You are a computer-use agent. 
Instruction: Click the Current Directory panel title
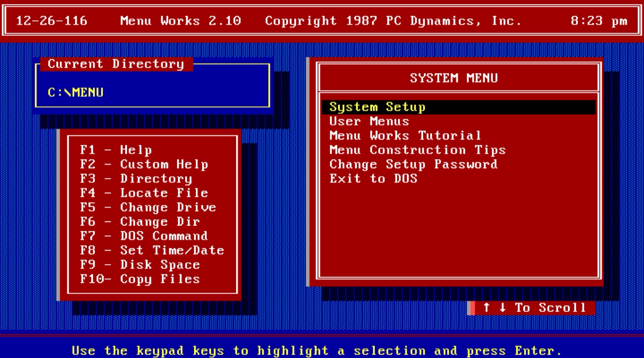click(116, 64)
